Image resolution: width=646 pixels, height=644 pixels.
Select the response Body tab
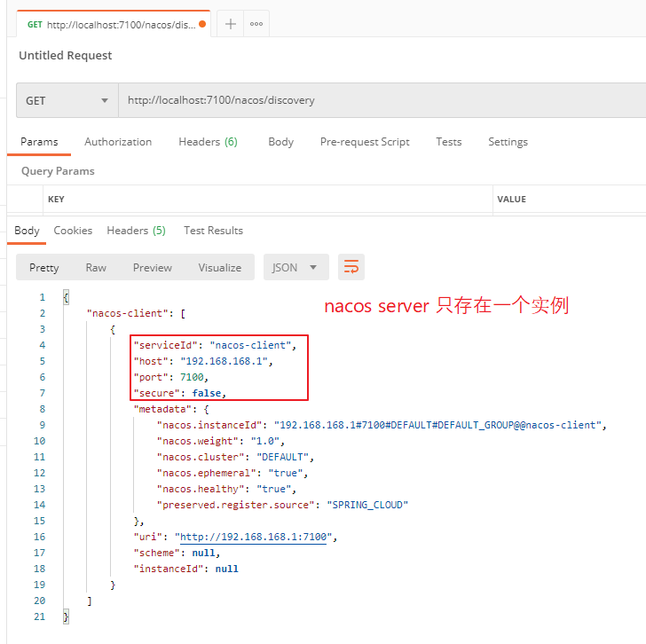click(27, 231)
